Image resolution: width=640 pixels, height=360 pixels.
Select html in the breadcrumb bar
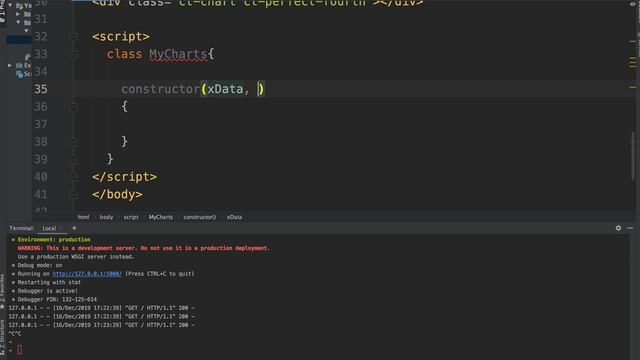[83, 217]
